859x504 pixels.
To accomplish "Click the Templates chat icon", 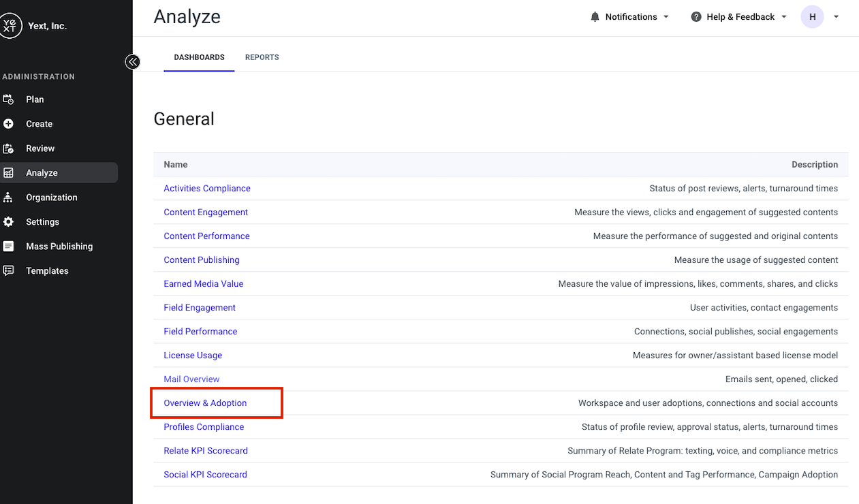I will pos(8,271).
